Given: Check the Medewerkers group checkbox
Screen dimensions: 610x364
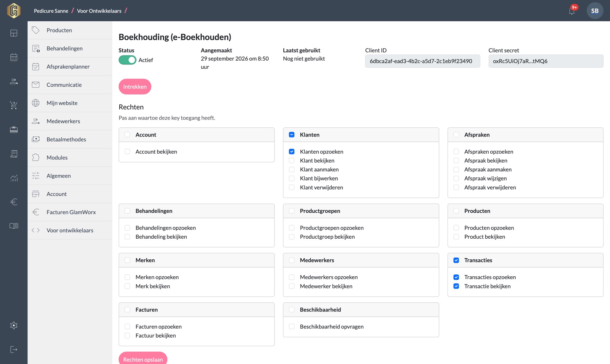Looking at the screenshot, I should 292,260.
